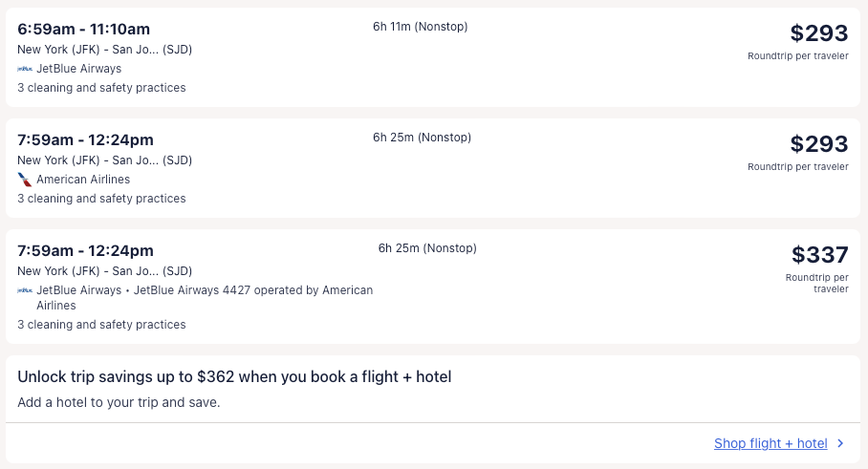
Task: Click the 6h 11m (Nonstop) duration
Action: click(x=421, y=27)
